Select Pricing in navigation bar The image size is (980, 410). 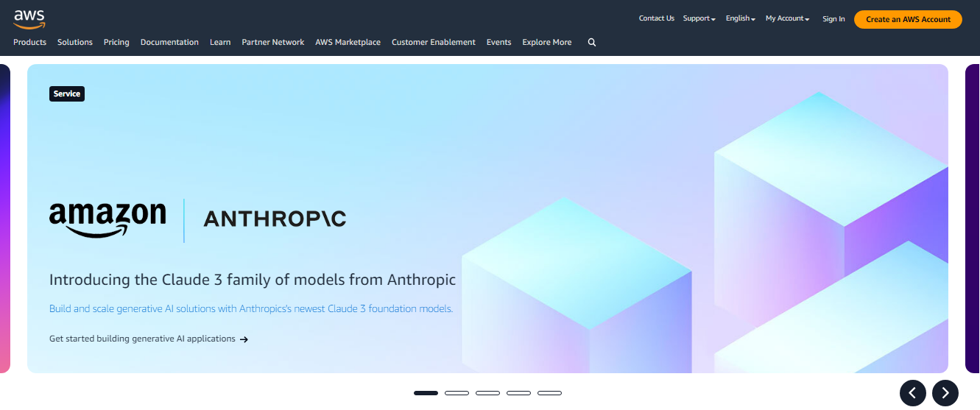click(116, 43)
